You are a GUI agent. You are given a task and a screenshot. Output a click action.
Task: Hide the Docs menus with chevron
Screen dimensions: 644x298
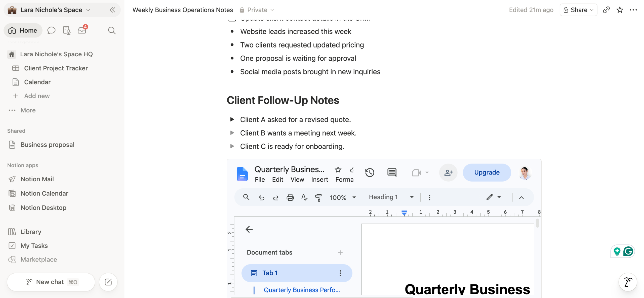[521, 198]
